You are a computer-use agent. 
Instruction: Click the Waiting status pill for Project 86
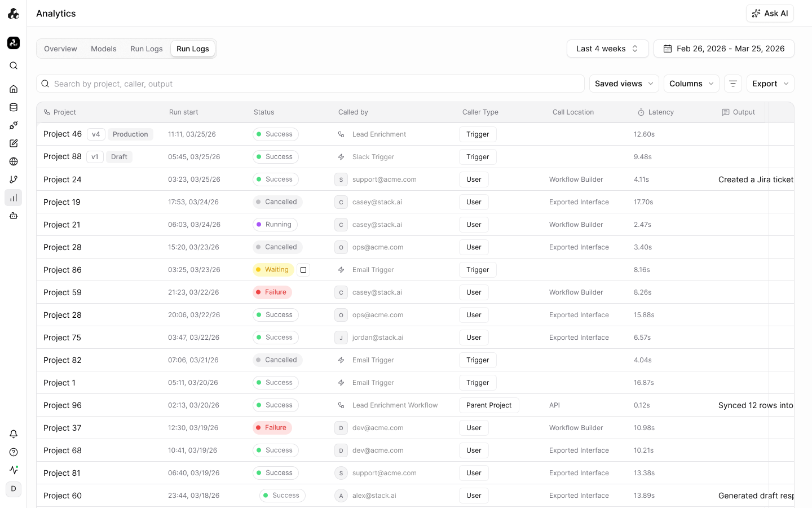pos(273,270)
